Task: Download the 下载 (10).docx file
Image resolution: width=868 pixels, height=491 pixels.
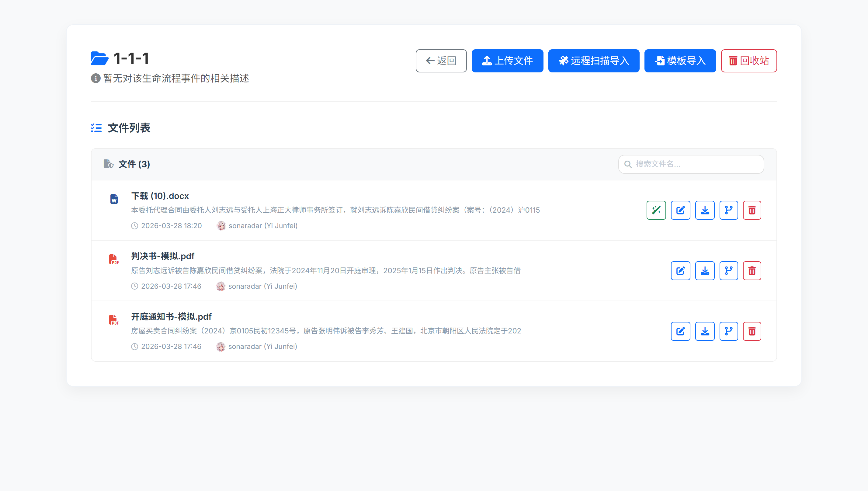Action: pyautogui.click(x=704, y=210)
